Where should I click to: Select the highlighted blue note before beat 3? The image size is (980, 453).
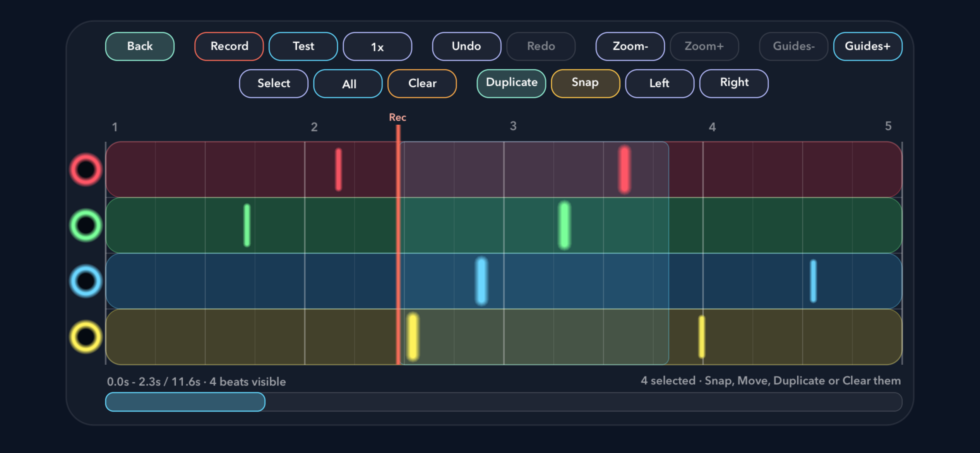481,281
